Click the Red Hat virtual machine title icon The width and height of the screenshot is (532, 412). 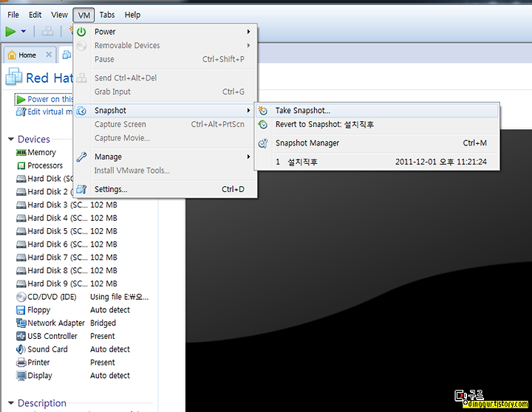click(x=14, y=77)
